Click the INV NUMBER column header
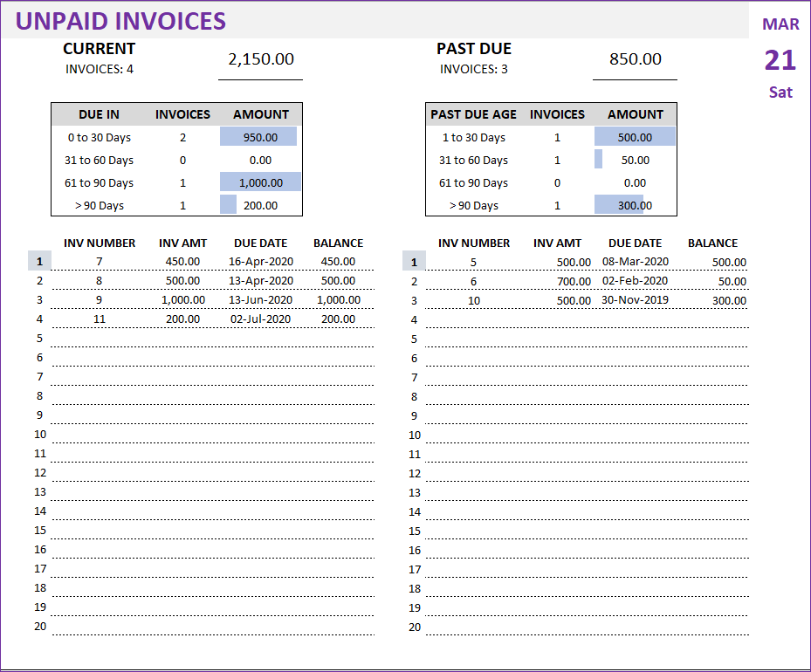The image size is (811, 672). [100, 243]
